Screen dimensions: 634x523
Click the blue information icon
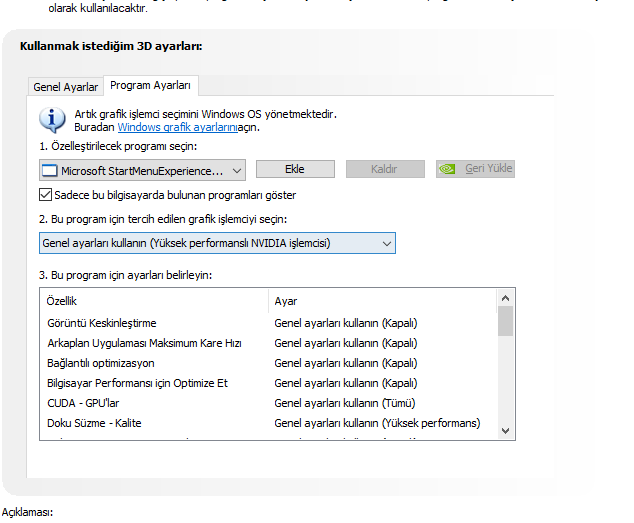pos(51,121)
